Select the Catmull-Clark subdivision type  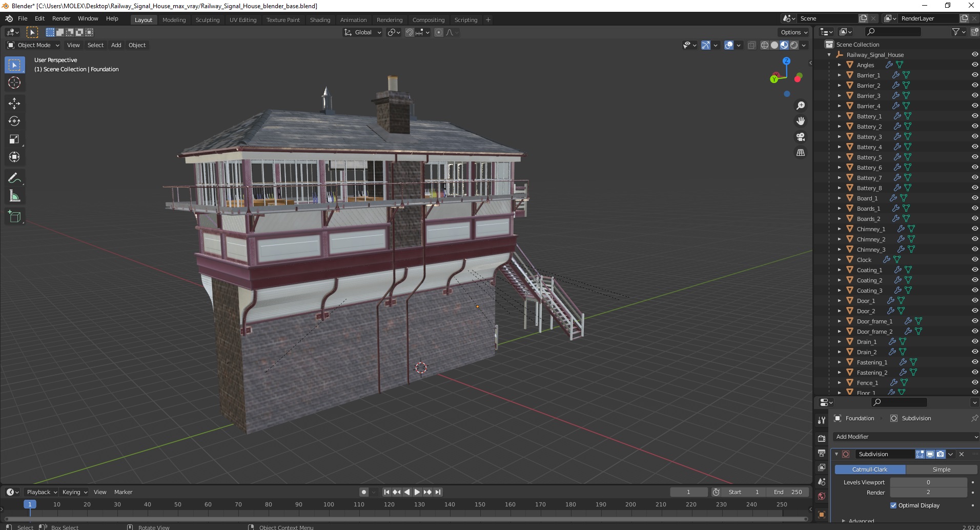point(870,470)
